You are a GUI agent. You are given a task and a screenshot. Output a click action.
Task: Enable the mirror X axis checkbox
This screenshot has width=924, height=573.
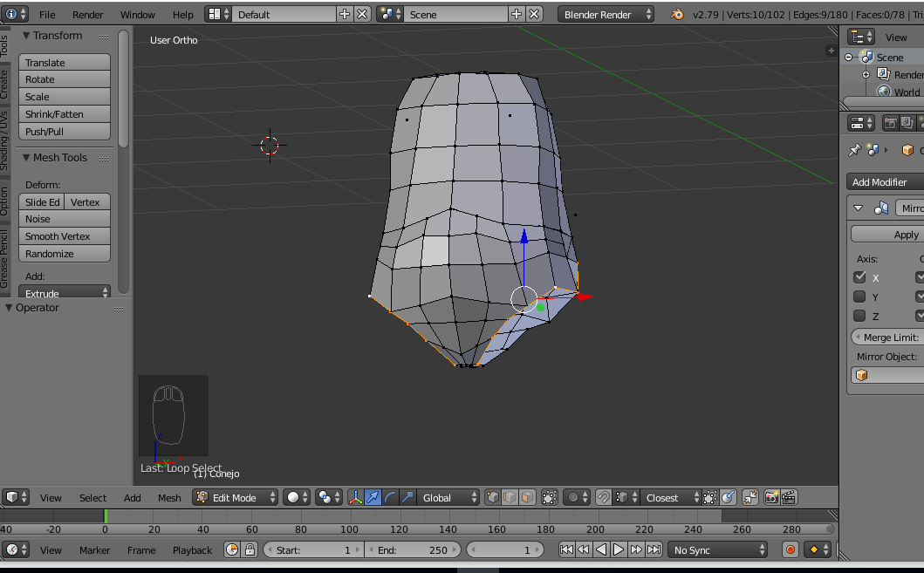point(859,277)
